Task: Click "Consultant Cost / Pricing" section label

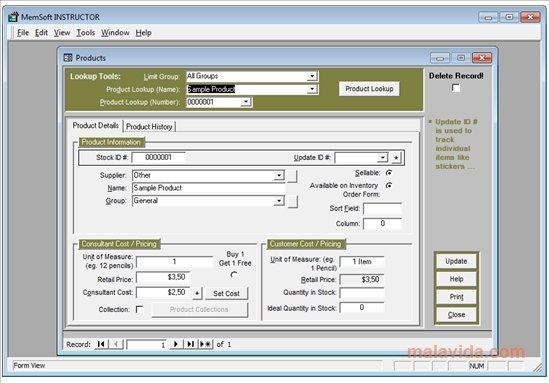Action: point(119,244)
